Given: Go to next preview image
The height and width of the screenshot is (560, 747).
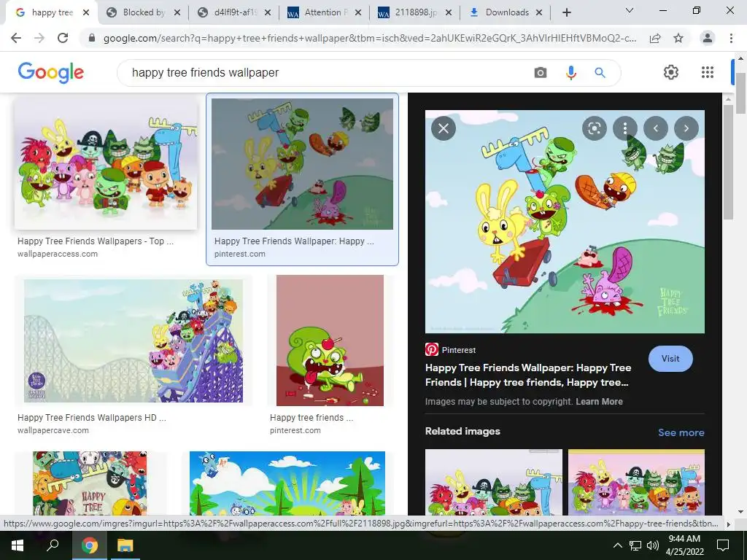Looking at the screenshot, I should (x=686, y=128).
